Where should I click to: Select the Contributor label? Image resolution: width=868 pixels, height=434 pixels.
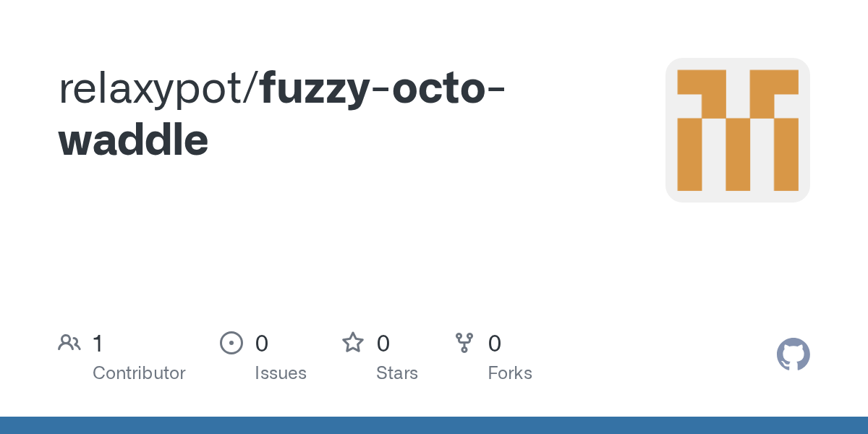click(139, 373)
